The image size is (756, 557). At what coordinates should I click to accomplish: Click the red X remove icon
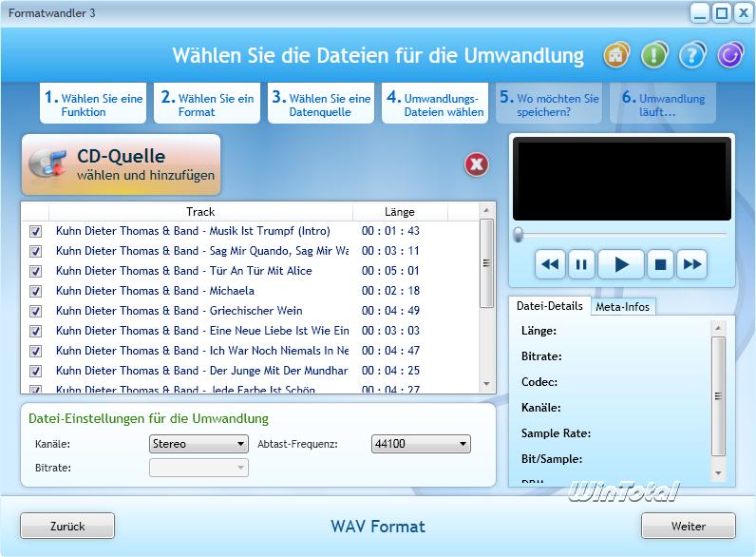pos(477,164)
